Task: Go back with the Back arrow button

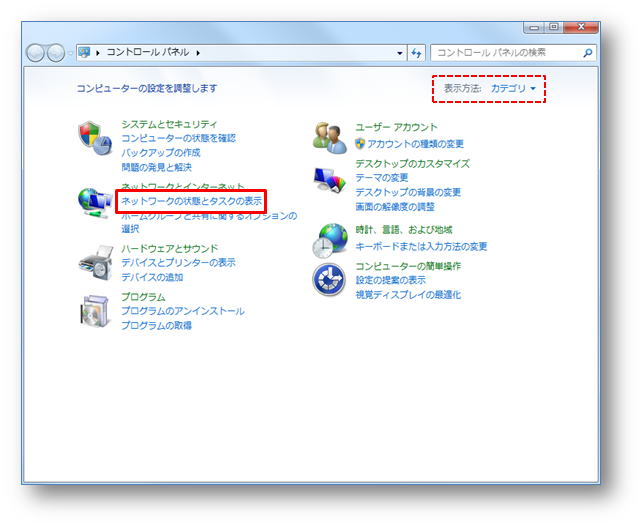Action: click(35, 53)
